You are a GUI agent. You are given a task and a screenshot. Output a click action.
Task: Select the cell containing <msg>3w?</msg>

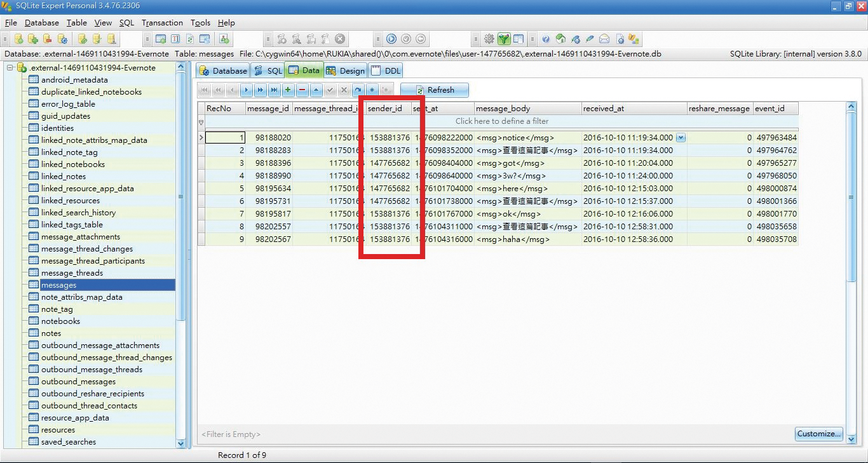click(527, 176)
